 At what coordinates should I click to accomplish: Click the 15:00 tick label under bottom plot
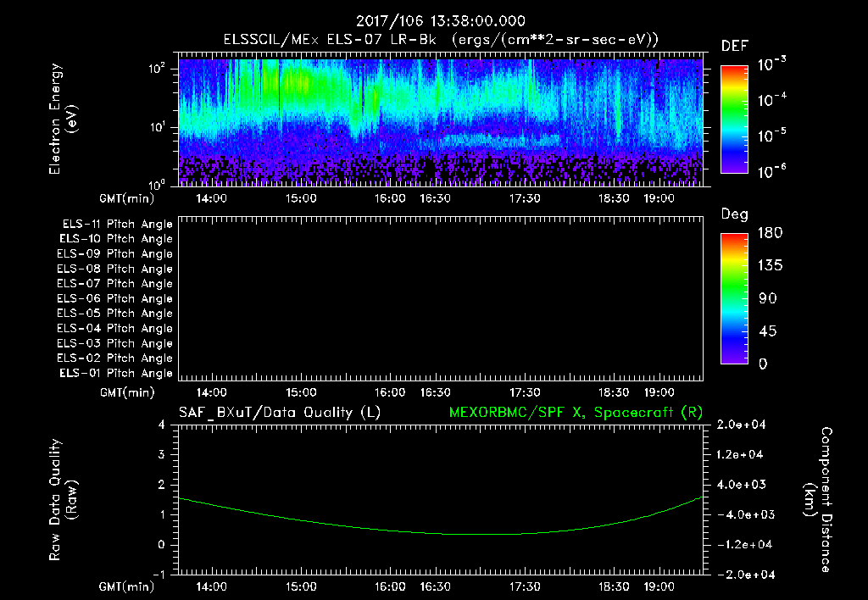coord(301,586)
